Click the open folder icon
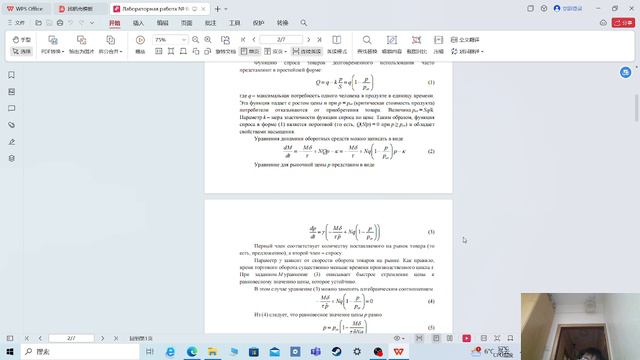The width and height of the screenshot is (640, 360). pos(38,23)
